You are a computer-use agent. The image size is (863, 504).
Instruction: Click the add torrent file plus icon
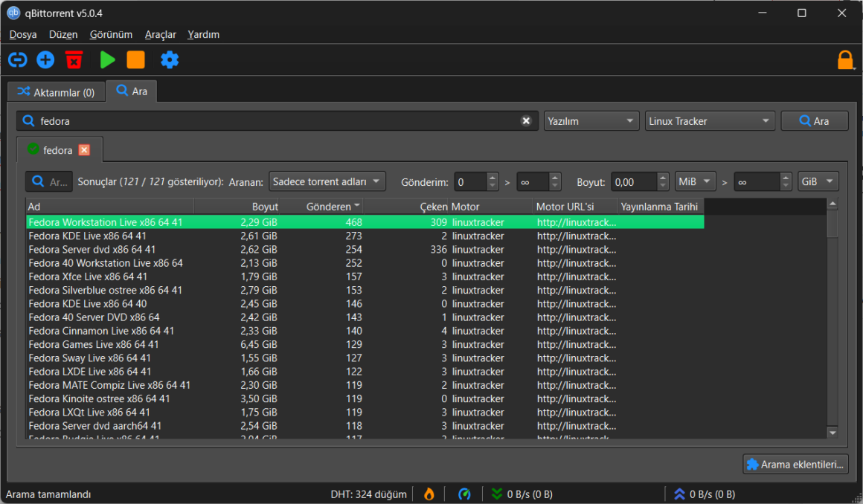click(x=45, y=59)
